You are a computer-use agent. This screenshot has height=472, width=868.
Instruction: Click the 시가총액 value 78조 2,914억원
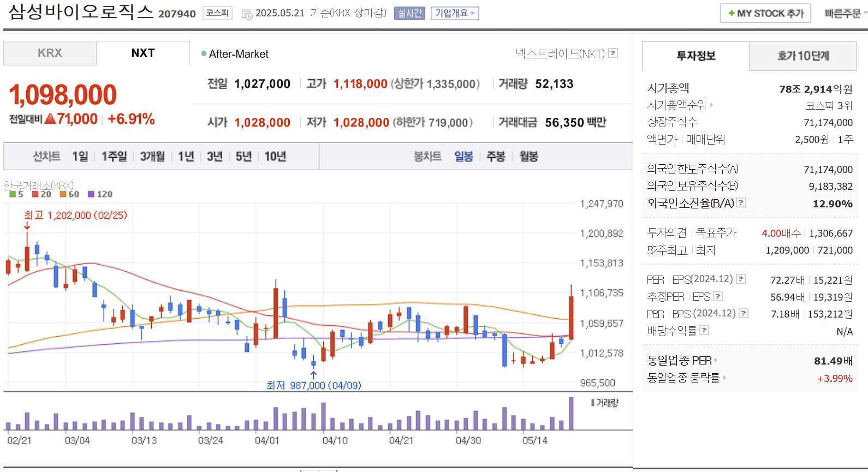point(816,89)
